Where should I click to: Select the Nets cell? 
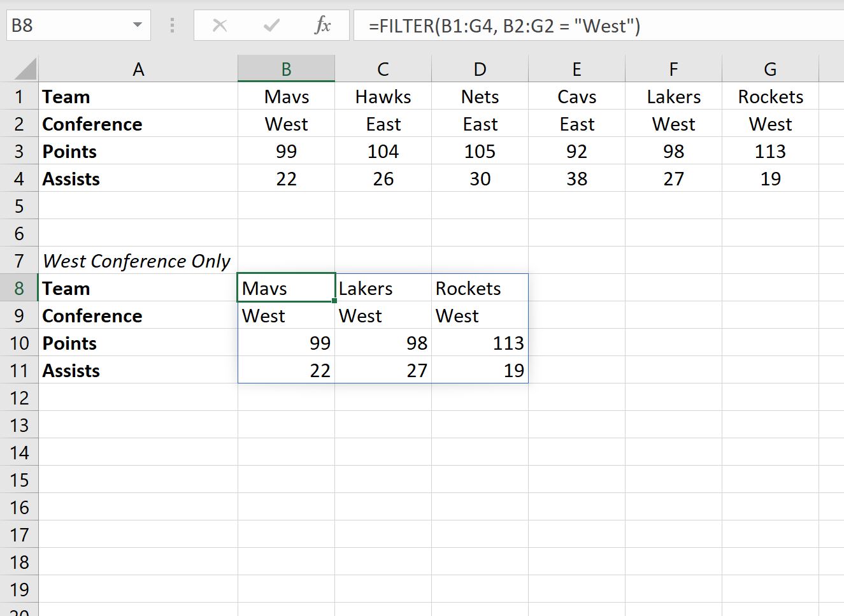[x=480, y=96]
